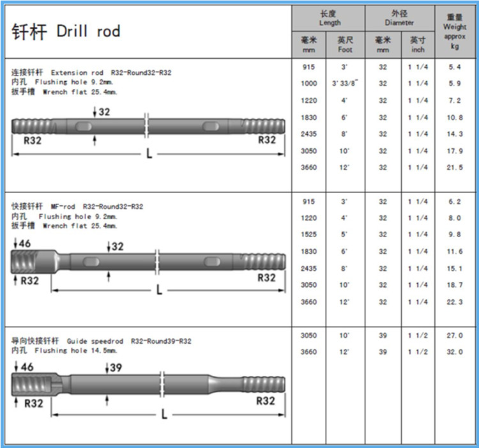The image size is (479, 448).
Task: Click the '英寸 inch' sub-header
Action: [418, 45]
